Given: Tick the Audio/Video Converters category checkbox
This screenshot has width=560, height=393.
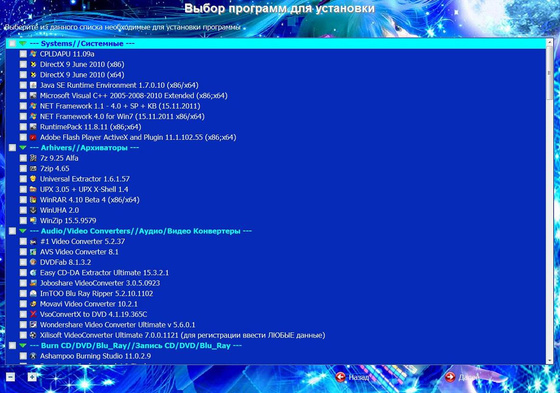Looking at the screenshot, I should point(12,231).
